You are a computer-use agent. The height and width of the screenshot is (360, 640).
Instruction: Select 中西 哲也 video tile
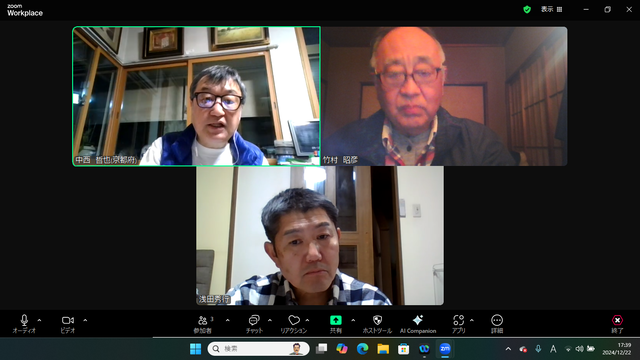pos(196,96)
